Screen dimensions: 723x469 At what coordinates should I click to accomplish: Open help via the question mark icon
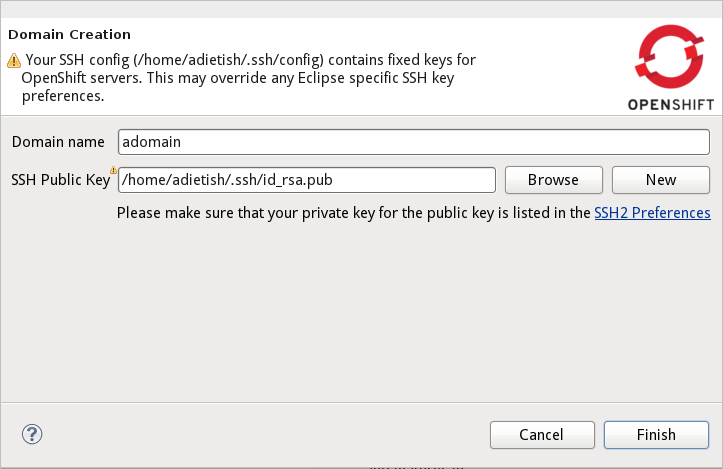32,434
